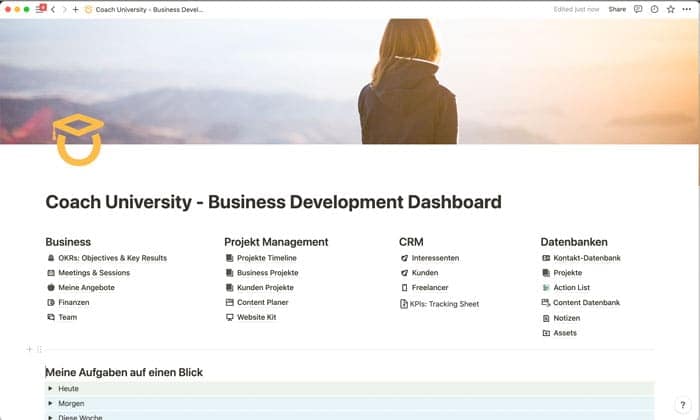Open the Kontakt-Datenbank page

(x=586, y=258)
